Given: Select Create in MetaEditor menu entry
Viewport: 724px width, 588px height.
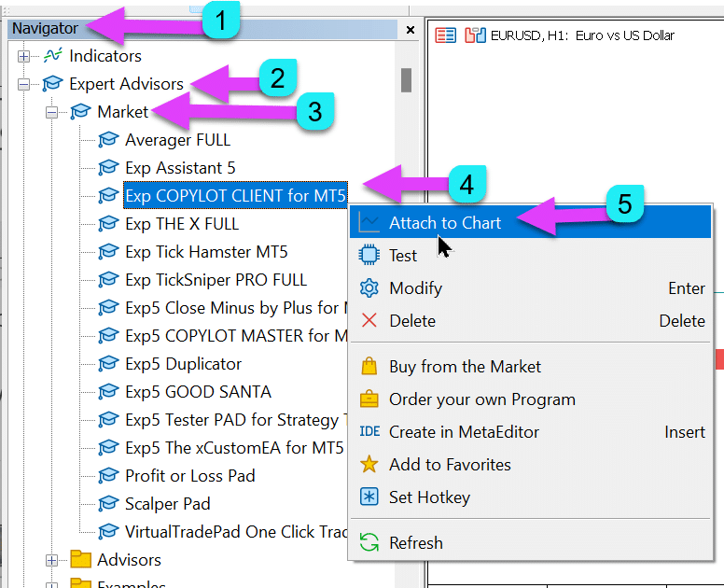Looking at the screenshot, I should tap(464, 432).
